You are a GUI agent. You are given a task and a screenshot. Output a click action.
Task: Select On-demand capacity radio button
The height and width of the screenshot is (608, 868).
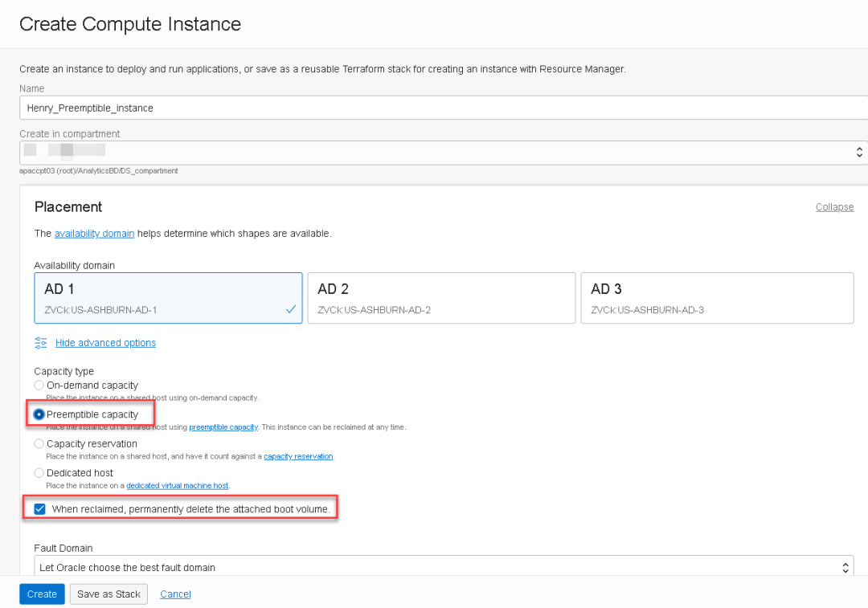coord(39,386)
